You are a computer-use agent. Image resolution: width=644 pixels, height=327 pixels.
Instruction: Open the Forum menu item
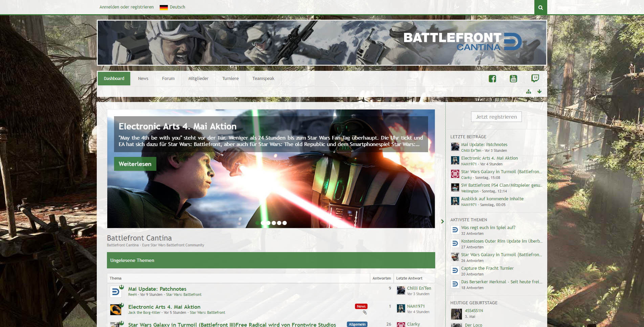(168, 79)
